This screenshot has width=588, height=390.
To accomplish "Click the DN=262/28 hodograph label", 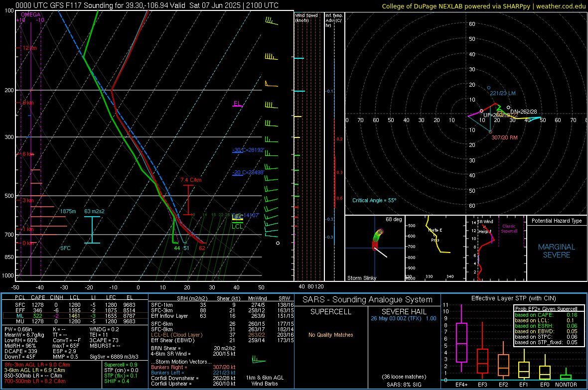I will pos(524,112).
